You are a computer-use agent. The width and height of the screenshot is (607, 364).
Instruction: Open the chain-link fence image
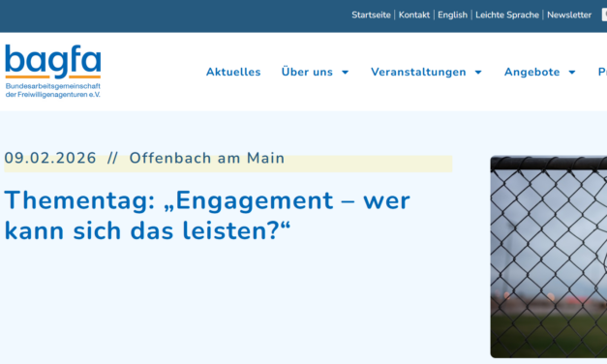[x=549, y=257]
